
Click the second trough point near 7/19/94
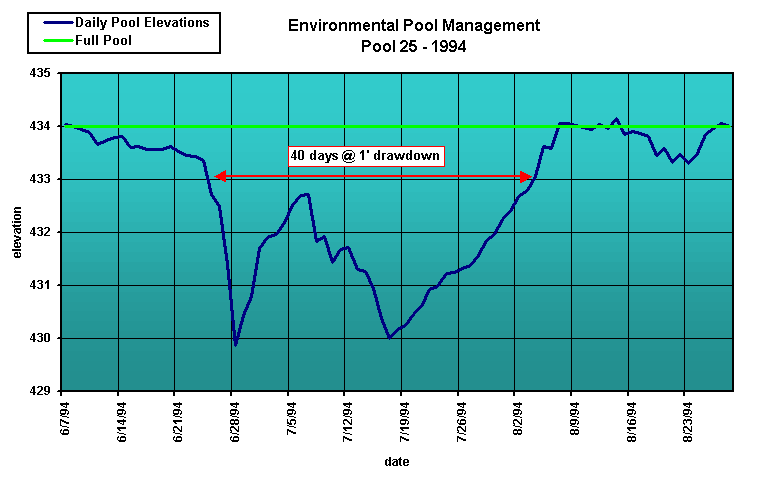(x=389, y=338)
